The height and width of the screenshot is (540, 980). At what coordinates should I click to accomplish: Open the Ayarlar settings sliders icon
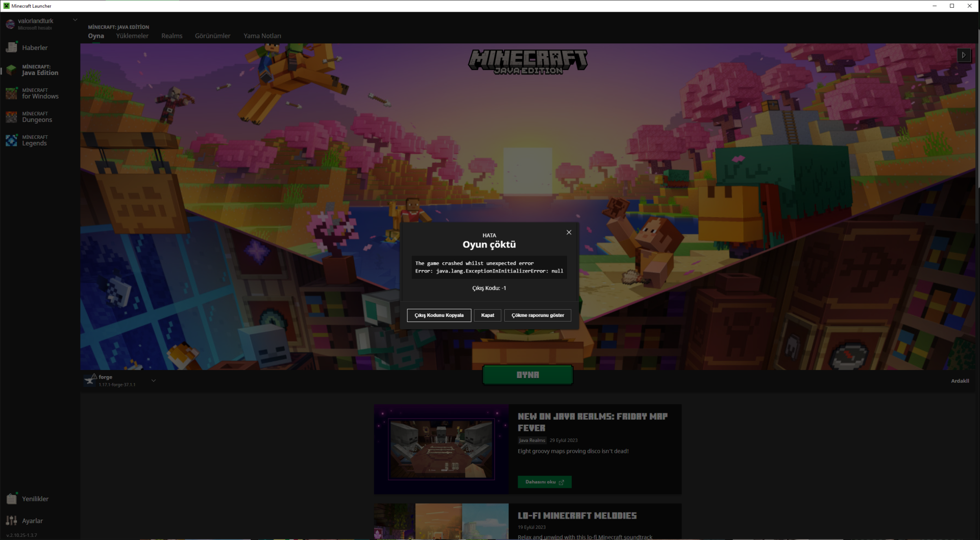[11, 521]
